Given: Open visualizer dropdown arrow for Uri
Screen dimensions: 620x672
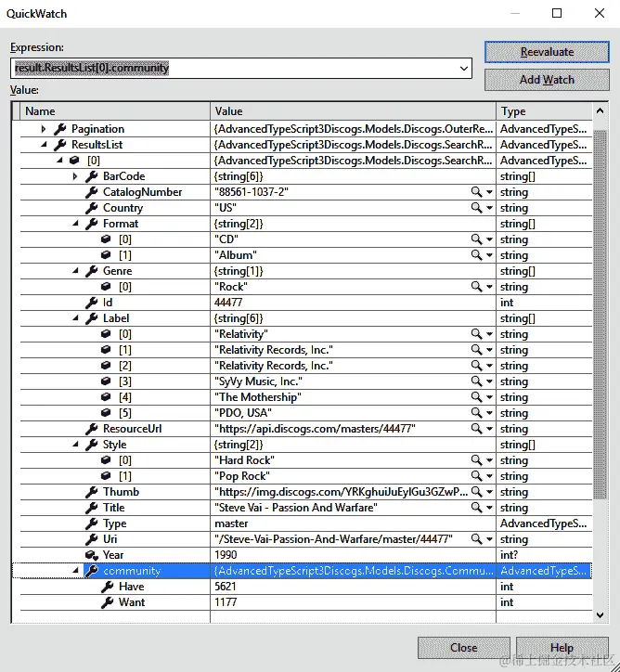Looking at the screenshot, I should (489, 539).
